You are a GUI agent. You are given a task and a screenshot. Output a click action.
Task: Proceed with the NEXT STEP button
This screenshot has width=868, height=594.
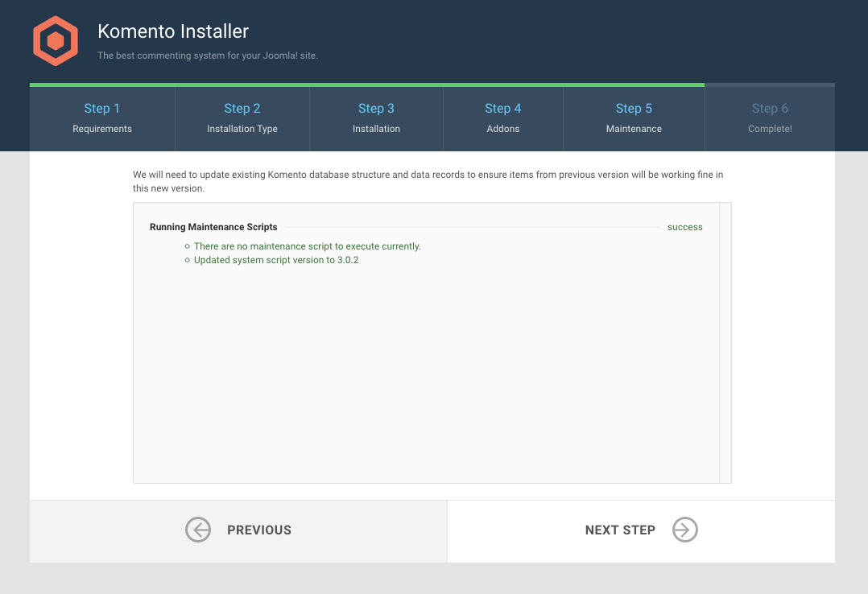pos(641,531)
